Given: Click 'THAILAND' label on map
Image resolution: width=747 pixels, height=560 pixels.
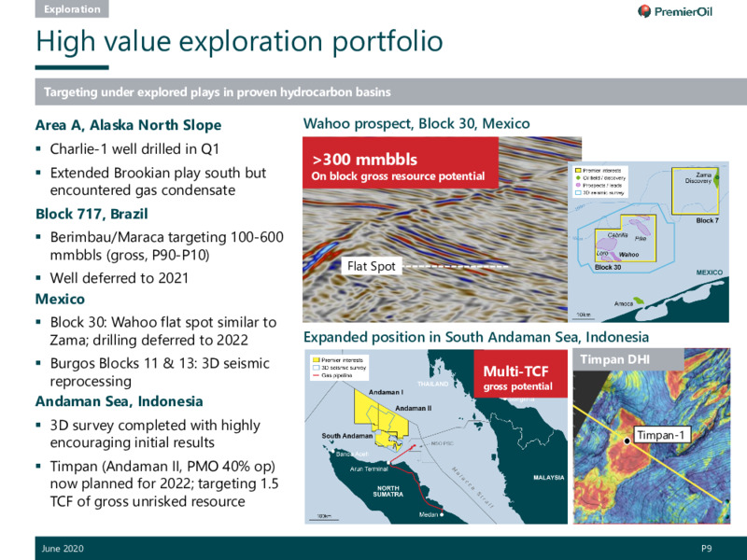Looking at the screenshot, I should [x=432, y=384].
